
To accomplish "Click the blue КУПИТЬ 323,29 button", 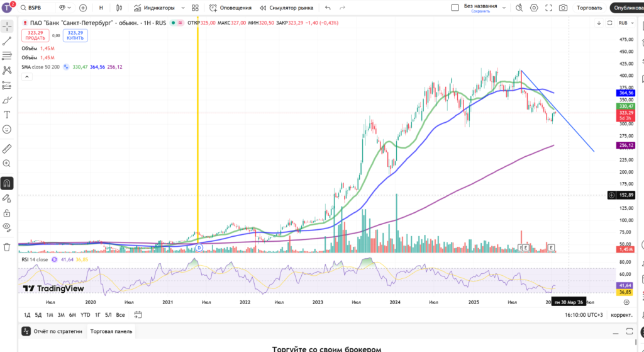I will tap(75, 35).
